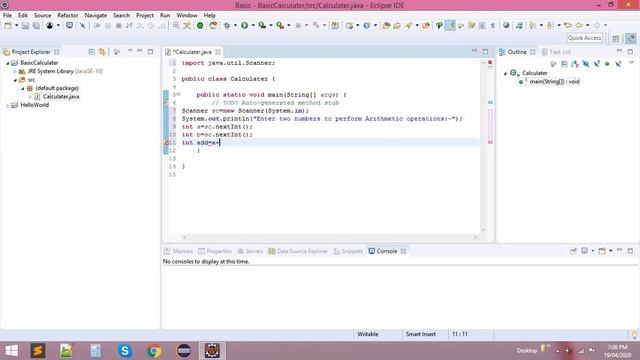640x360 pixels.
Task: Toggle Link with Editor in Project Explorer
Action: pyautogui.click(x=102, y=52)
